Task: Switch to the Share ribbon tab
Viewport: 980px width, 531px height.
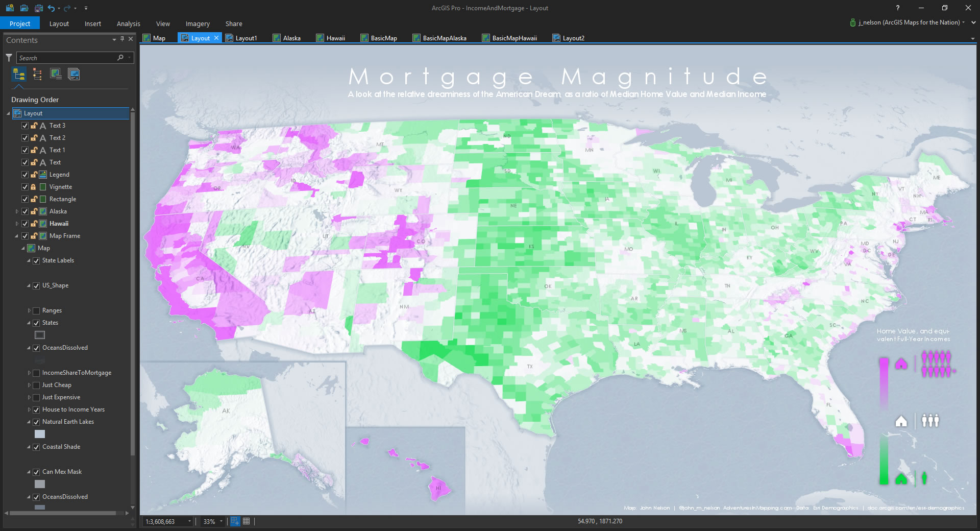Action: [234, 23]
